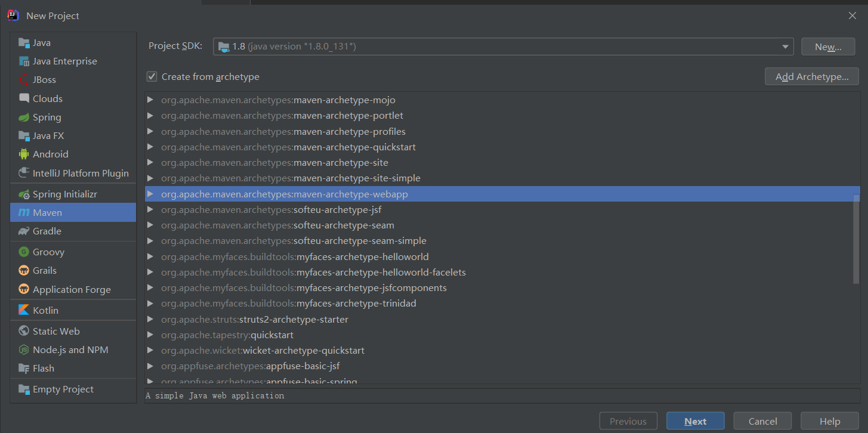Click the IntelliJ Platform Plugin icon
The height and width of the screenshot is (433, 868).
click(24, 173)
